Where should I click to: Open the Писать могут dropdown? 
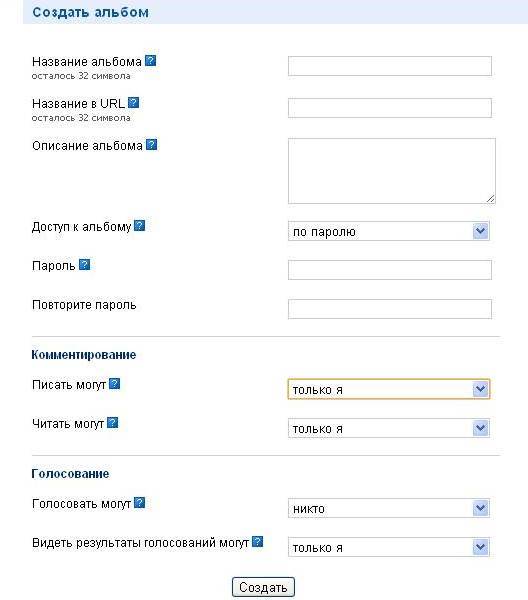pos(389,389)
